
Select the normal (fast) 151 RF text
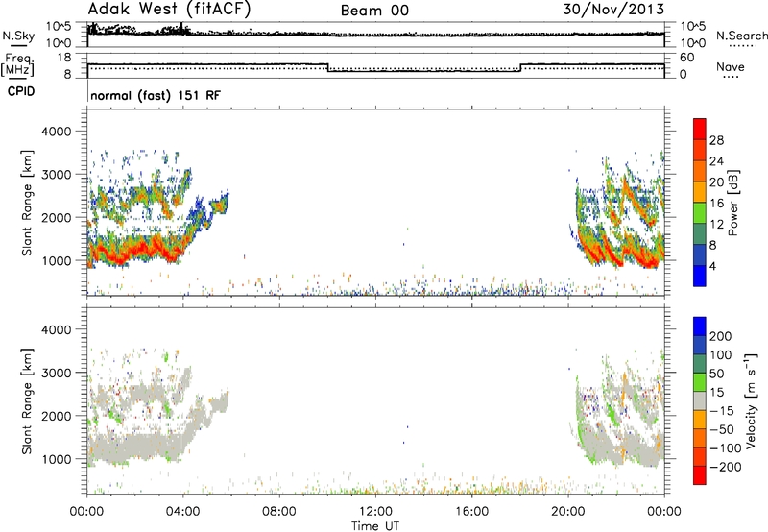click(x=156, y=95)
